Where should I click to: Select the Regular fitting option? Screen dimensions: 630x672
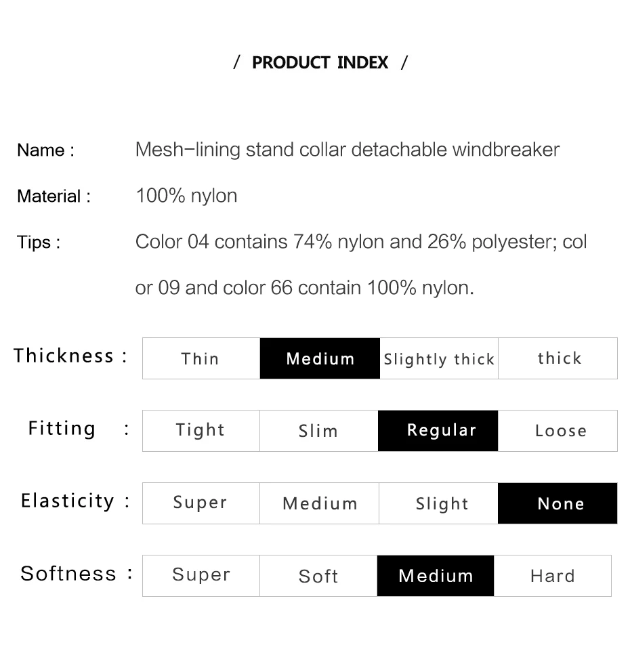(x=438, y=431)
